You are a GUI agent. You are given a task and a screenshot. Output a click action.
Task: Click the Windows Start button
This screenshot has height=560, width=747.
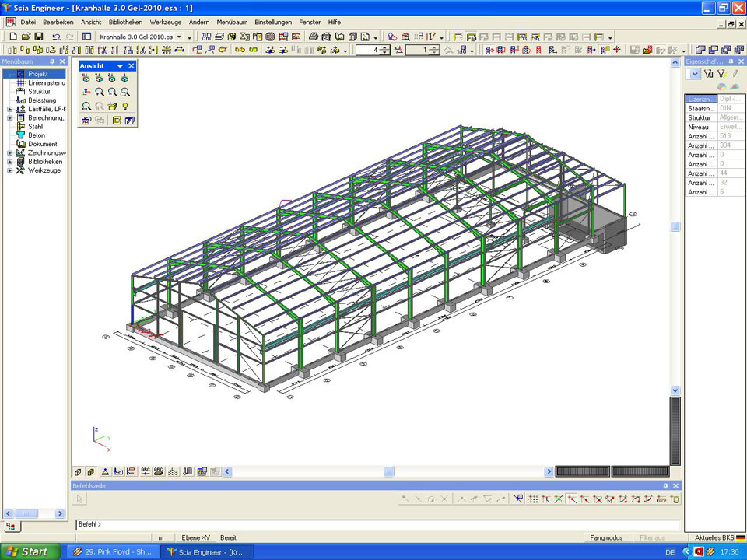[30, 551]
